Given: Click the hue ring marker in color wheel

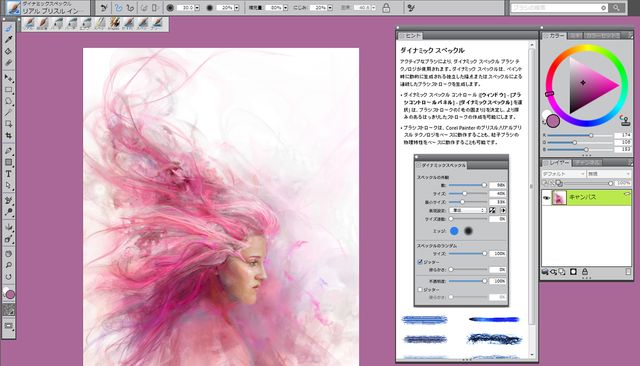Looking at the screenshot, I should [x=549, y=94].
